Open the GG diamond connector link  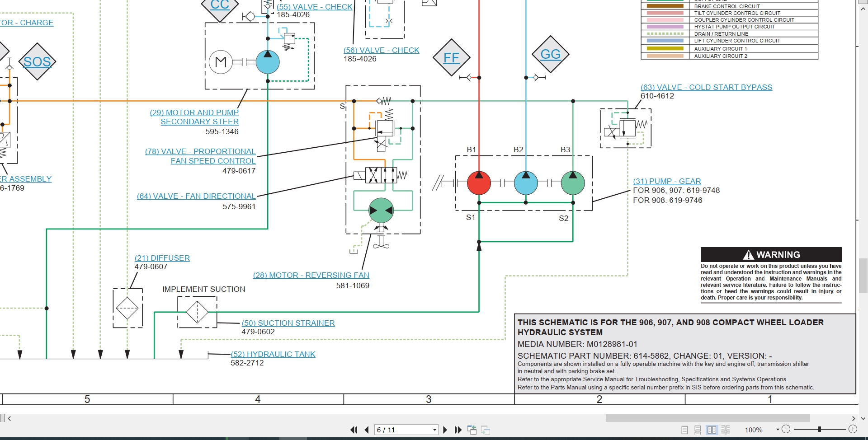550,54
